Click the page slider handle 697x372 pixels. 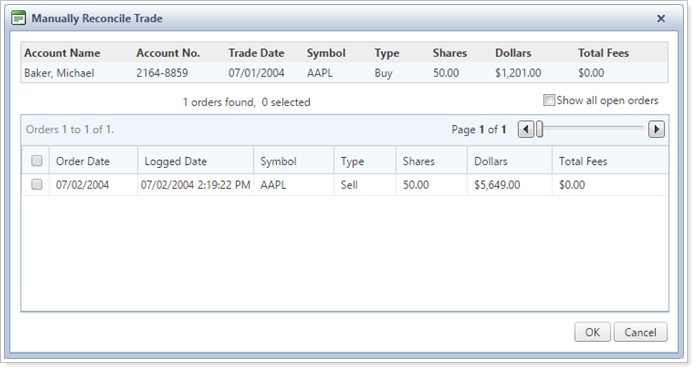pos(539,130)
